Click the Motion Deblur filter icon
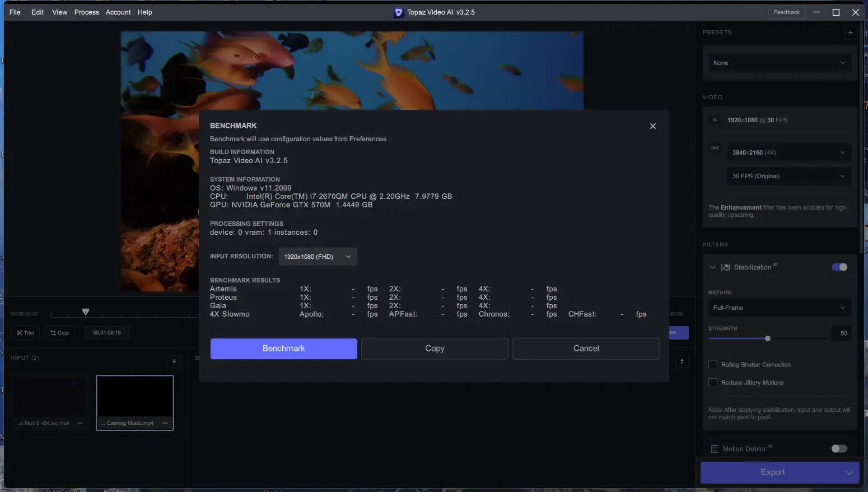The image size is (868, 492). coord(714,449)
